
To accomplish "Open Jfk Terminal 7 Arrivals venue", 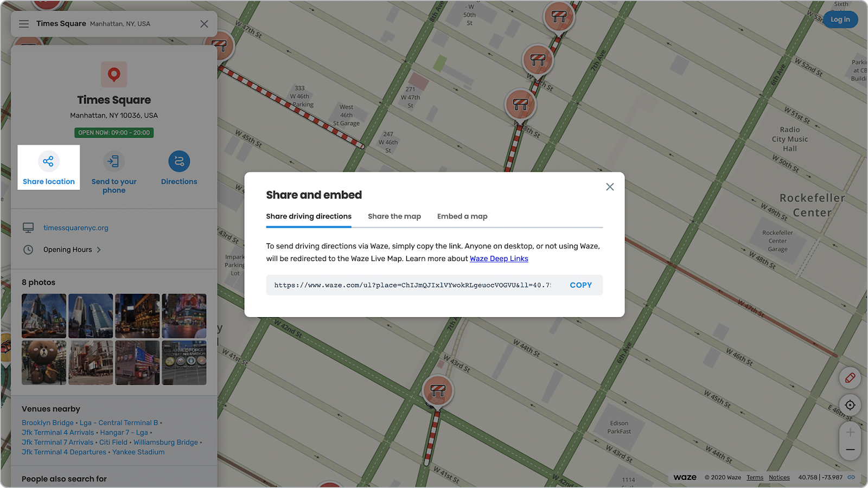I will (x=58, y=442).
